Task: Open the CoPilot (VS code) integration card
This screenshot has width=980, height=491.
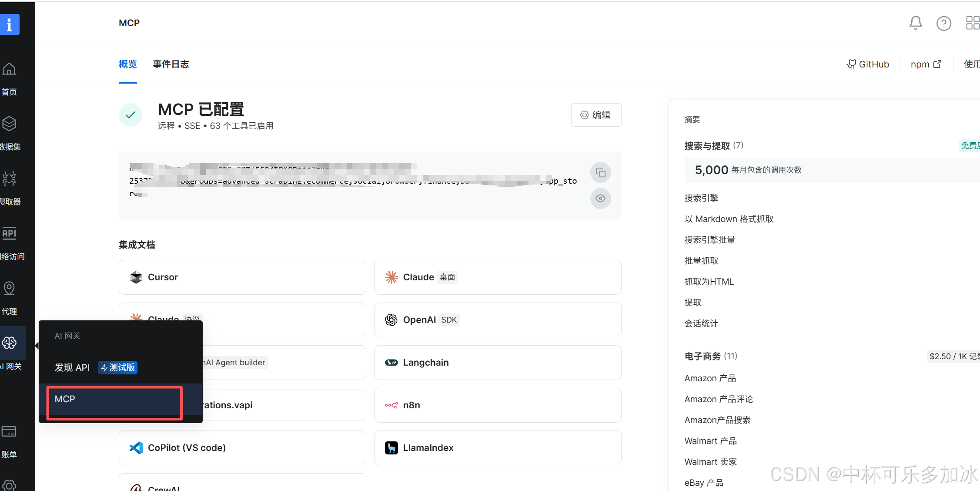Action: point(242,448)
